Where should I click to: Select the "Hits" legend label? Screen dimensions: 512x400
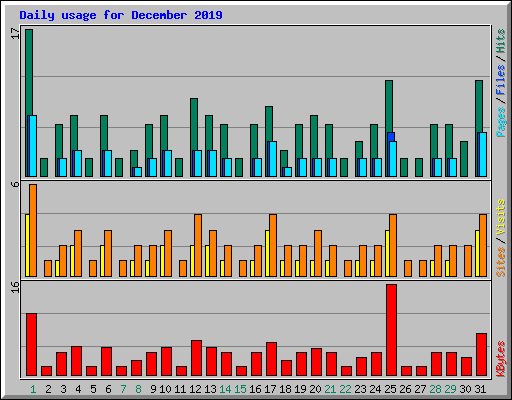(500, 41)
